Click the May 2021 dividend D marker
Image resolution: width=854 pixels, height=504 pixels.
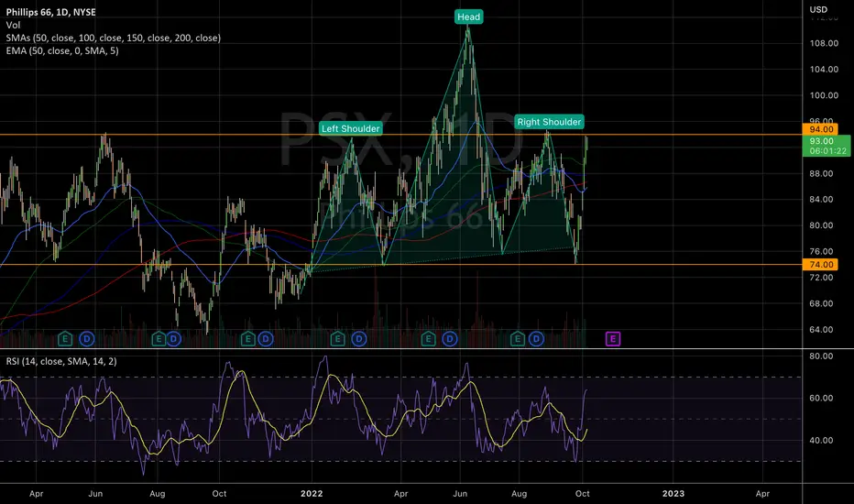(87, 339)
